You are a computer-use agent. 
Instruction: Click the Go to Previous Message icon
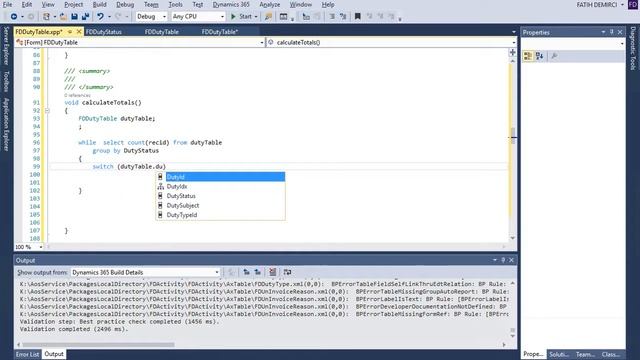coord(246,272)
